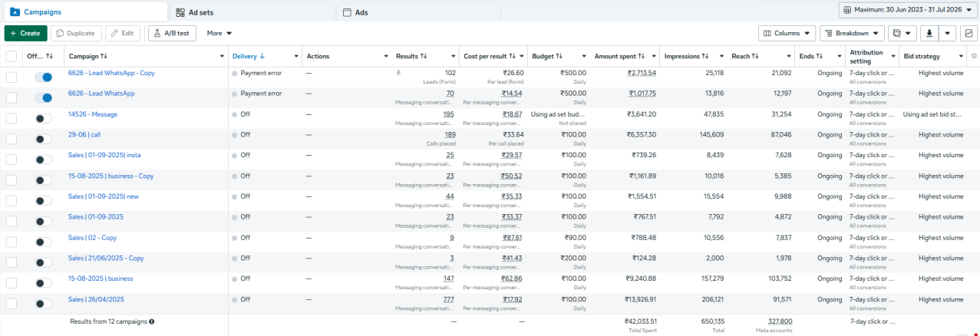This screenshot has height=336, width=980.
Task: Click the green Create button
Action: pos(25,33)
